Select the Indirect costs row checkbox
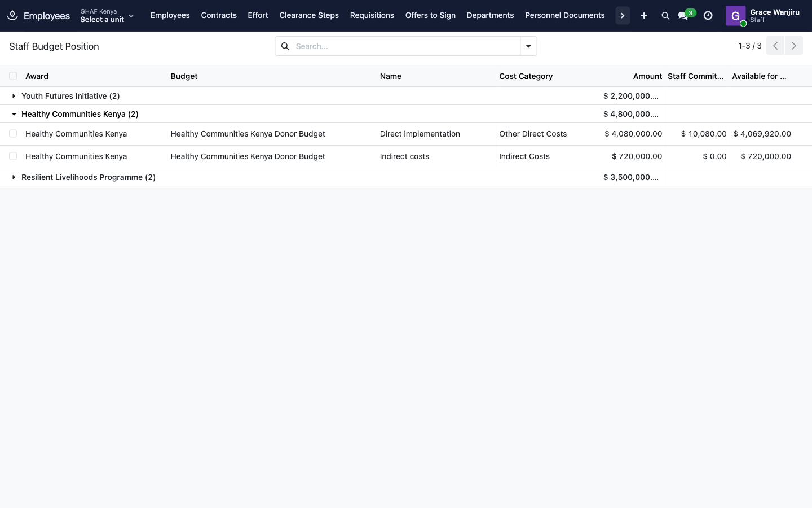812x508 pixels. 13,156
